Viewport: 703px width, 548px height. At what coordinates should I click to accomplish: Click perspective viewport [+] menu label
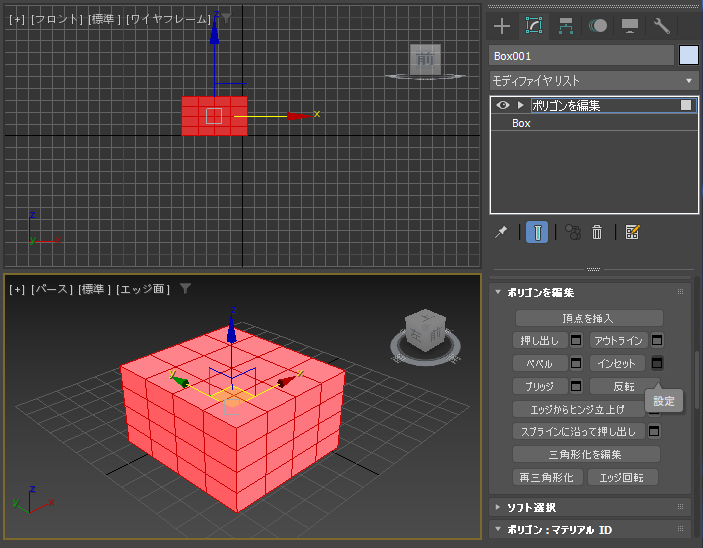[17, 289]
